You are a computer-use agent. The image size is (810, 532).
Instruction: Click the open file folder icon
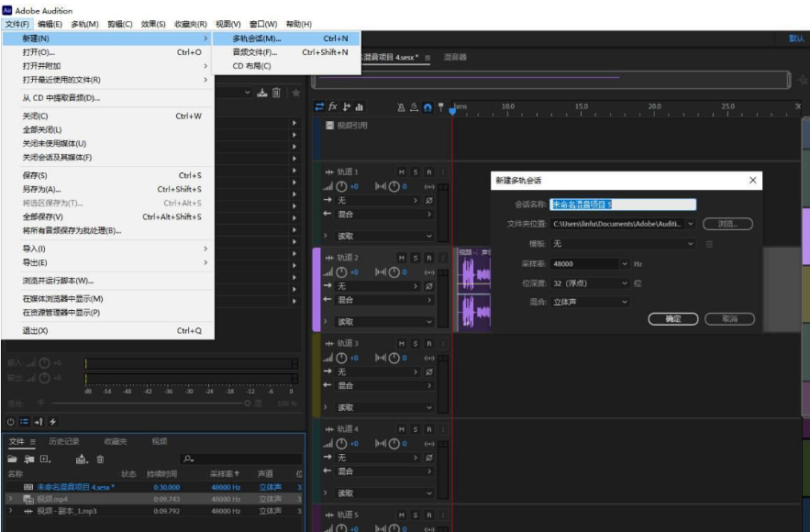pyautogui.click(x=13, y=459)
